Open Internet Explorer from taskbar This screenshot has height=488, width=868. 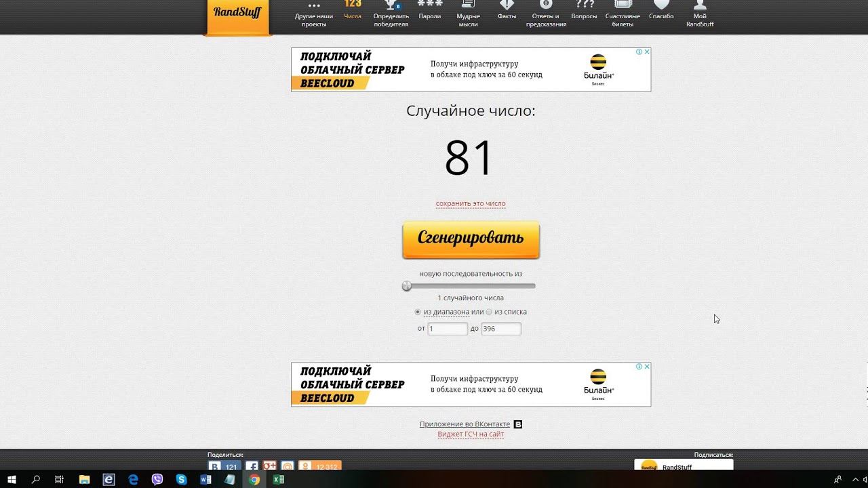(x=108, y=479)
